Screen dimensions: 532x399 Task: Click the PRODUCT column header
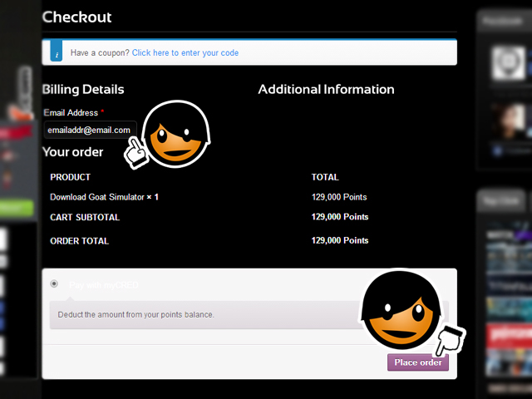[71, 177]
